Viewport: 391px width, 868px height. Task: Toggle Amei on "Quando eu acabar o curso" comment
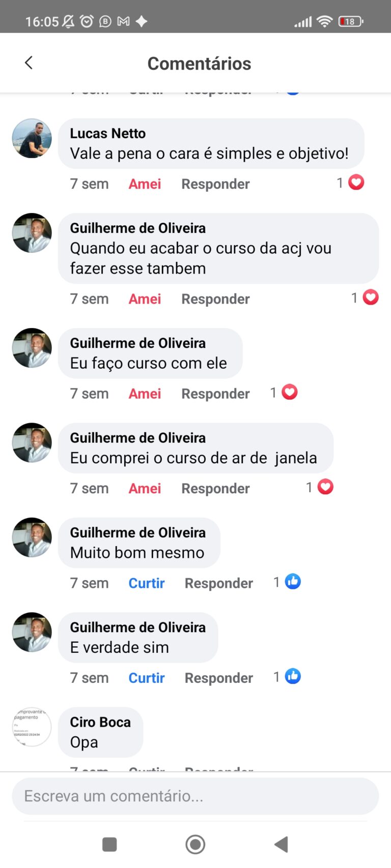pyautogui.click(x=145, y=299)
